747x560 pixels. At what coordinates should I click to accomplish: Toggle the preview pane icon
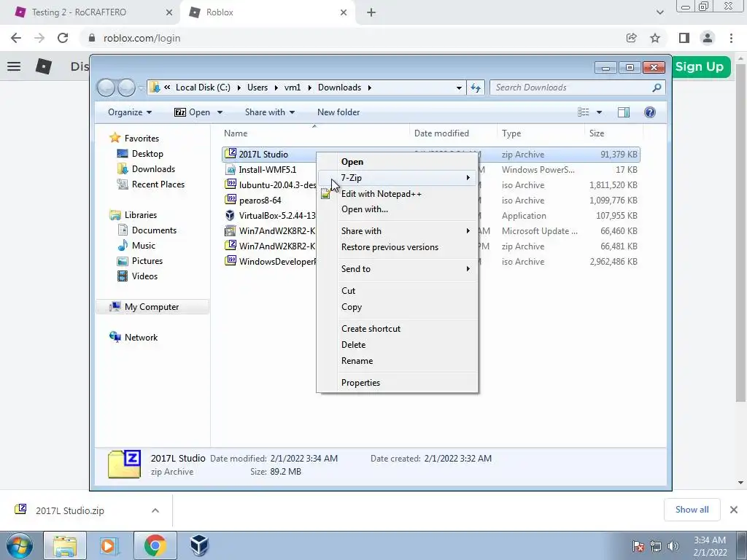624,112
